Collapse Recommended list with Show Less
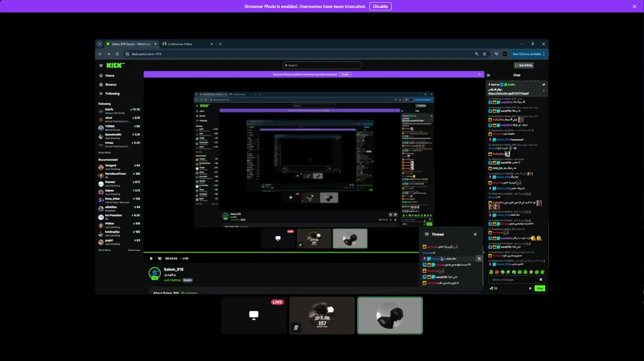The image size is (644, 361). click(x=134, y=250)
